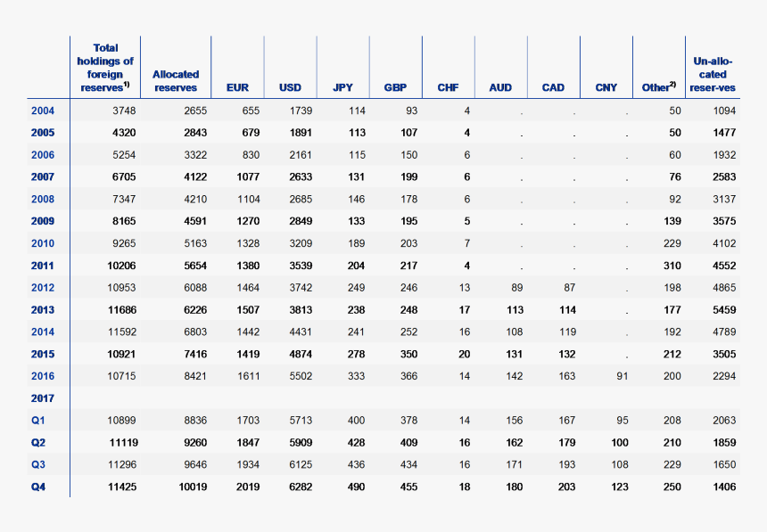
Task: Click the 2016 row label
Action: coord(43,376)
